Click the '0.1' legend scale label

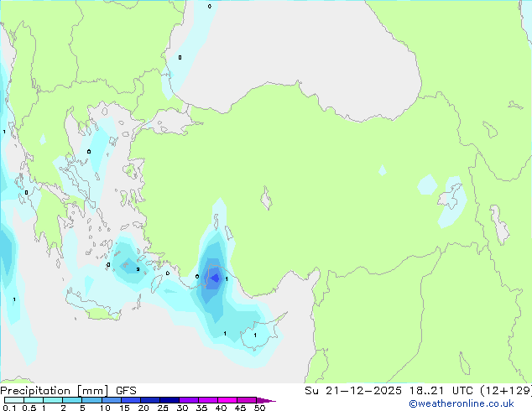point(9,408)
